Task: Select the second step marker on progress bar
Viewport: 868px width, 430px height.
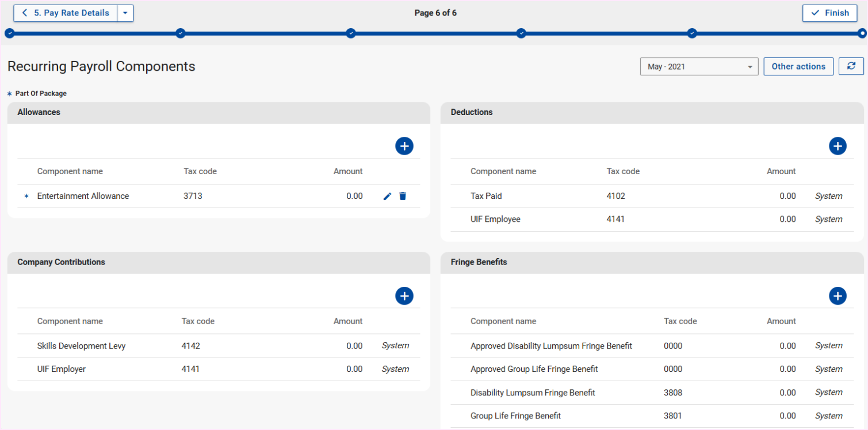Action: [180, 33]
